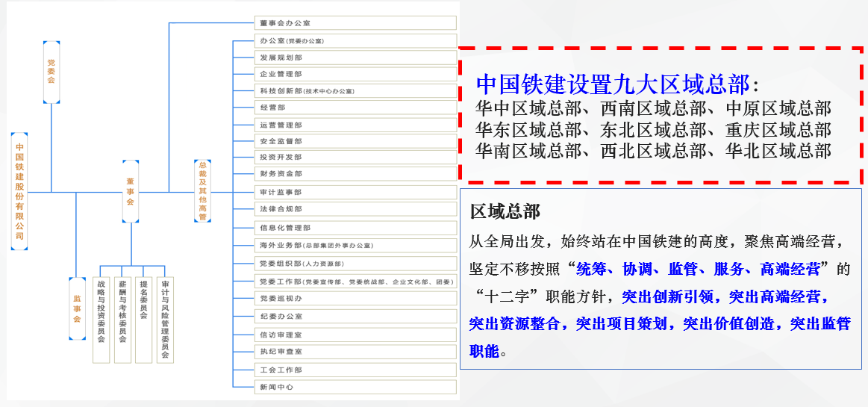
Task: Select the text 华中区域总部
Action: [x=529, y=108]
